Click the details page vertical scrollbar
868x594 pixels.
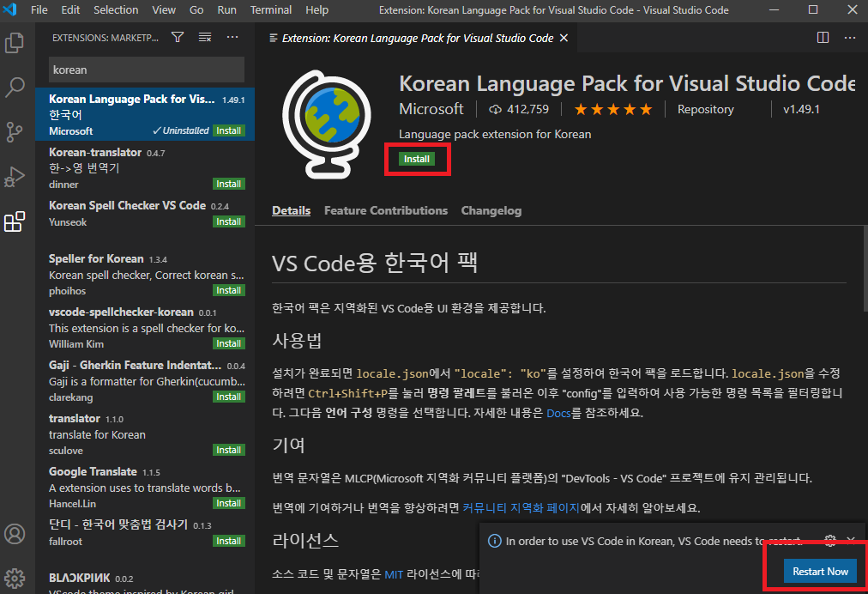(865, 268)
